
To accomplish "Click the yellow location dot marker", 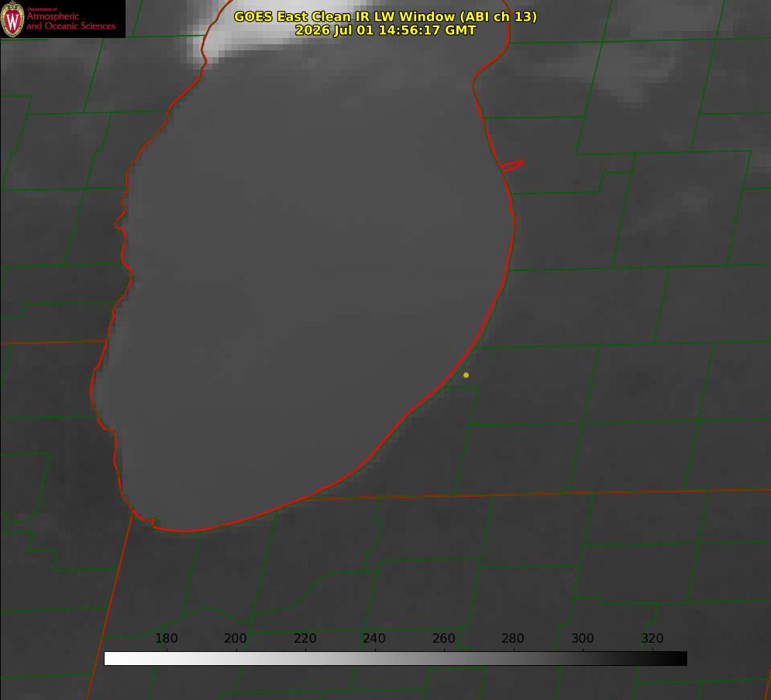I will tap(466, 375).
